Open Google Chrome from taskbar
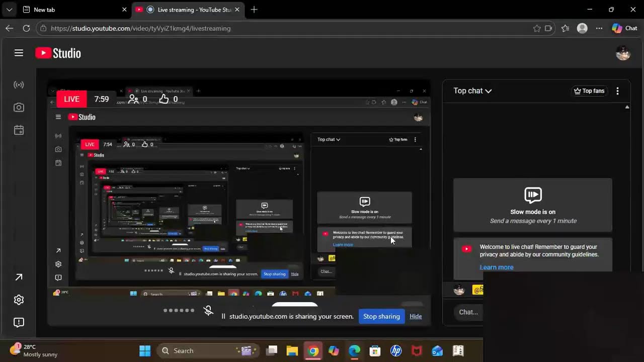Viewport: 644px width, 362px height. point(313,350)
